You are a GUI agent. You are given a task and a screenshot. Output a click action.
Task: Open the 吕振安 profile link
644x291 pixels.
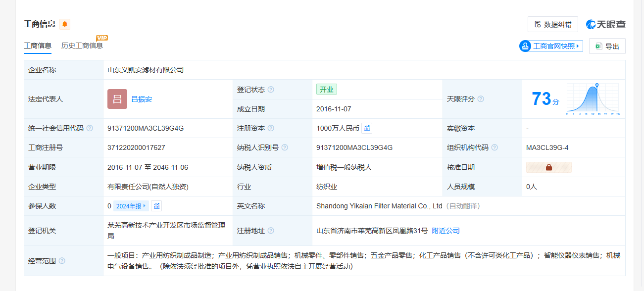pyautogui.click(x=142, y=99)
